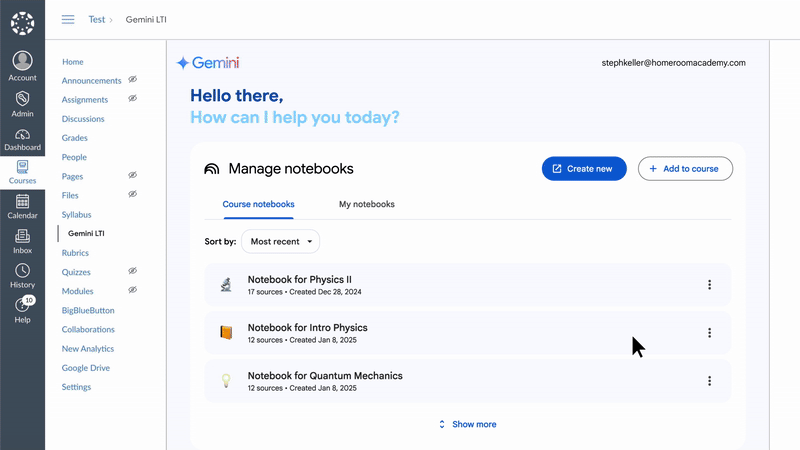Open Rubrics in course navigation
This screenshot has width=800, height=450.
point(75,253)
